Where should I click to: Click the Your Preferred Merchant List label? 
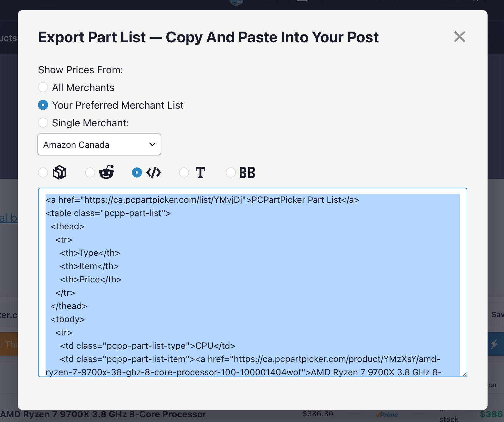[118, 105]
